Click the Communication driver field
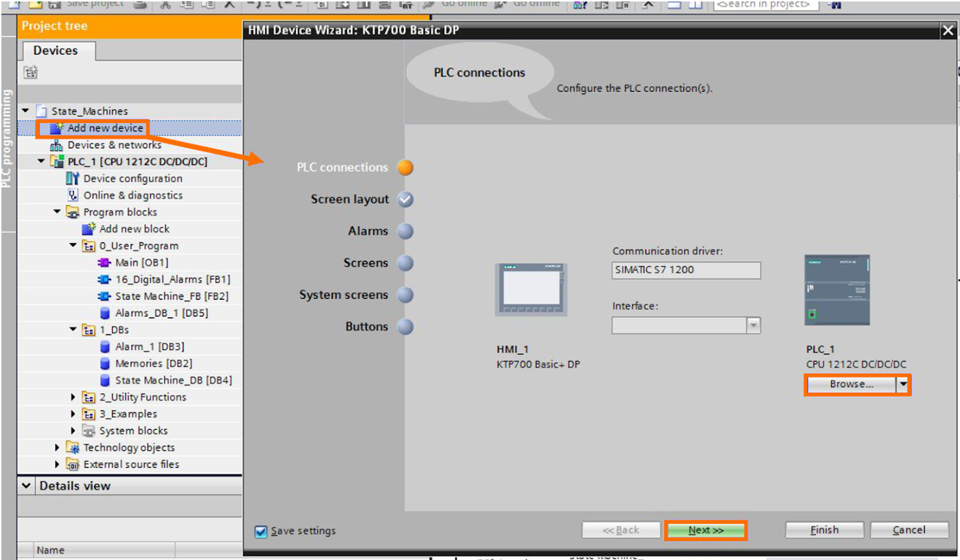This screenshot has height=560, width=960. (686, 270)
